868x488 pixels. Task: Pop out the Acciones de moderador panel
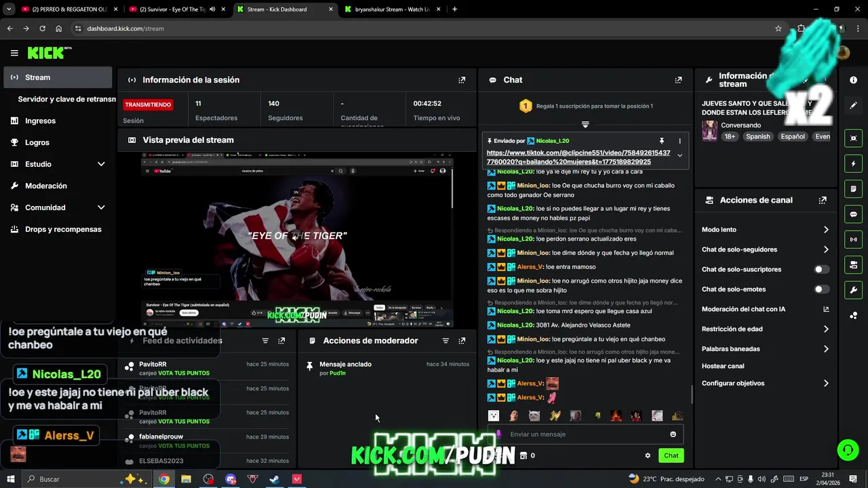pos(462,341)
